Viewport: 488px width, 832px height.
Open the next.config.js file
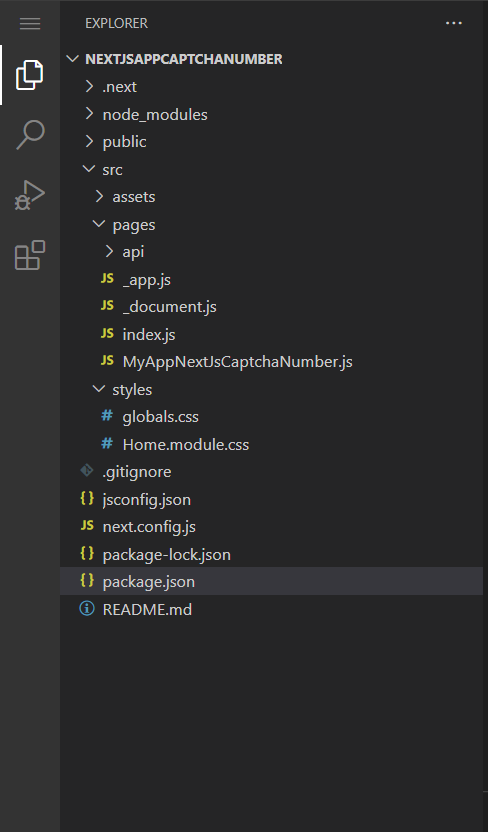click(149, 527)
